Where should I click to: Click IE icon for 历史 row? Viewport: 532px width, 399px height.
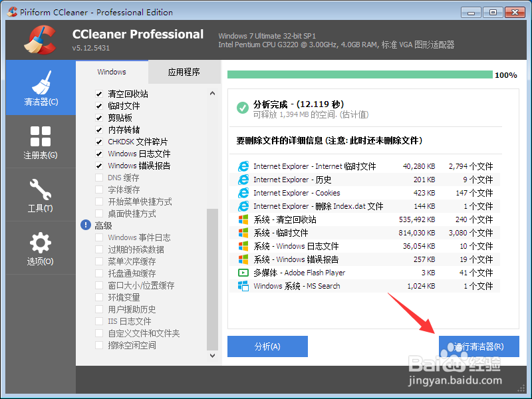[x=243, y=180]
